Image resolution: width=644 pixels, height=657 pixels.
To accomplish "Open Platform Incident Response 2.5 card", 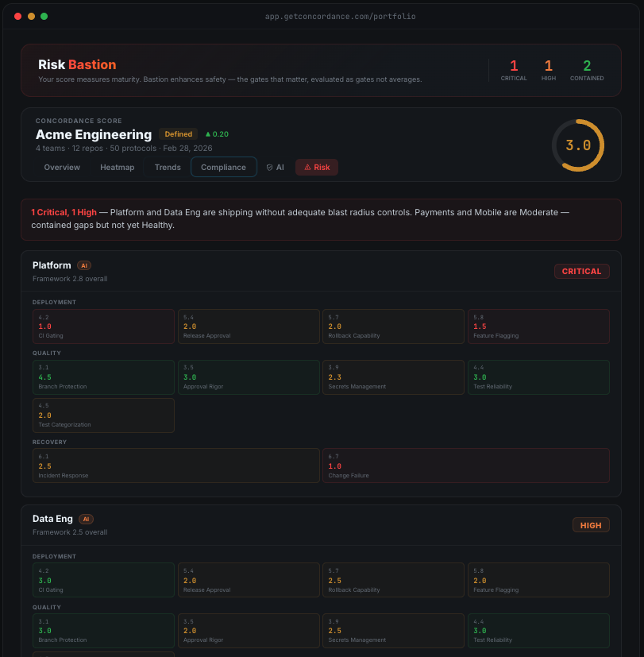I will [175, 466].
